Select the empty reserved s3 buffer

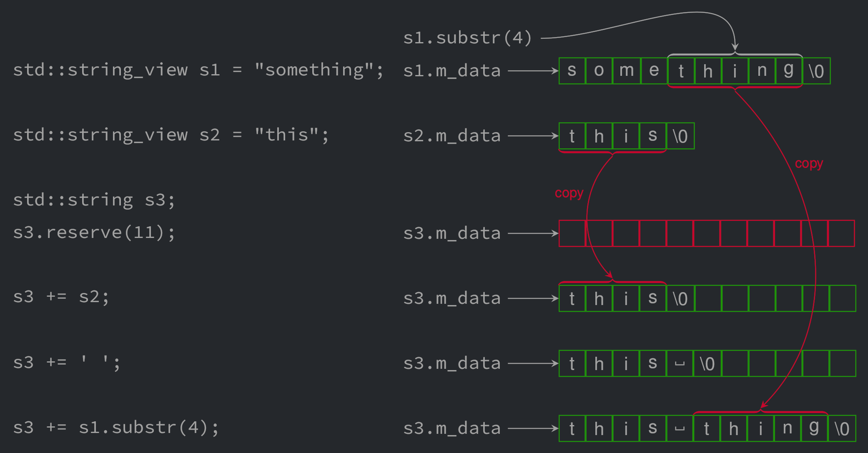point(707,233)
